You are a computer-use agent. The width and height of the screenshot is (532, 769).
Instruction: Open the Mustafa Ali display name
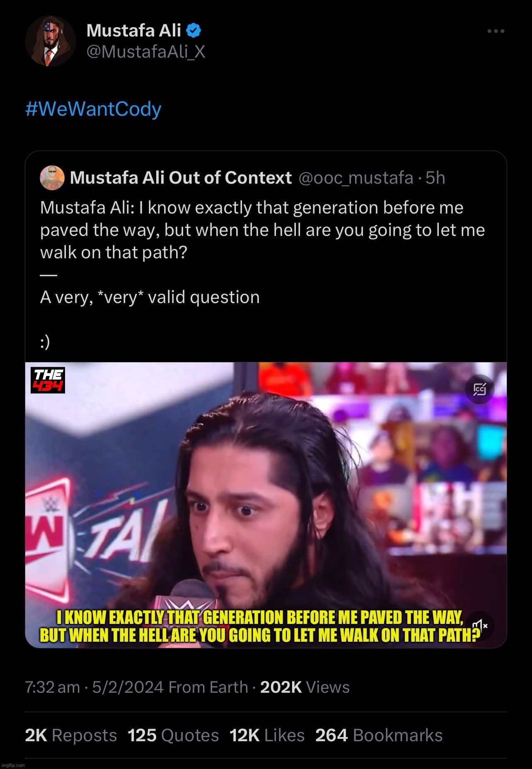point(134,30)
